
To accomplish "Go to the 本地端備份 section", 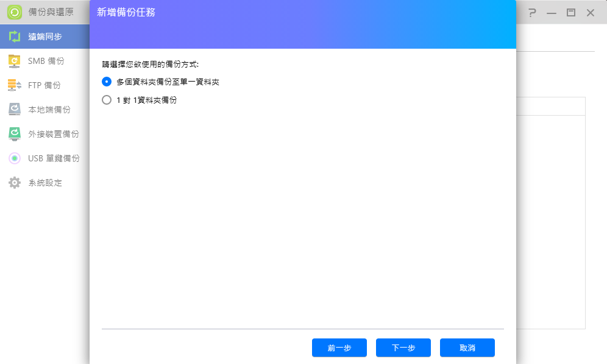I will (45, 110).
